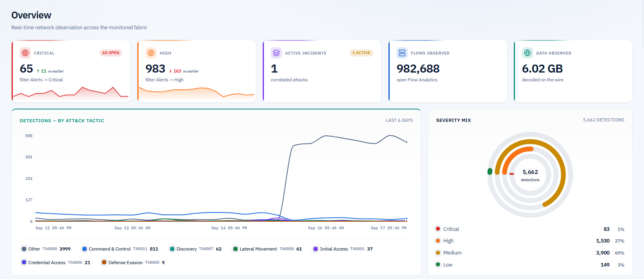Click the 65 OPEN badge
This screenshot has width=644, height=279.
111,53
